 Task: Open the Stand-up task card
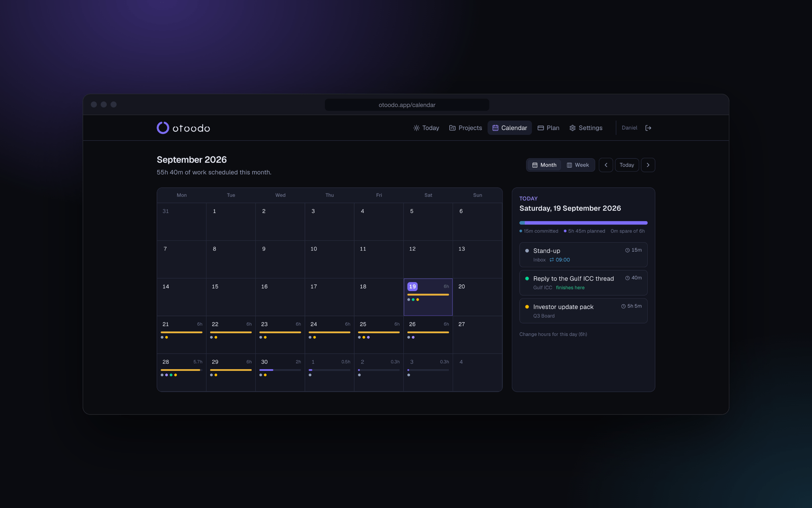click(x=583, y=255)
